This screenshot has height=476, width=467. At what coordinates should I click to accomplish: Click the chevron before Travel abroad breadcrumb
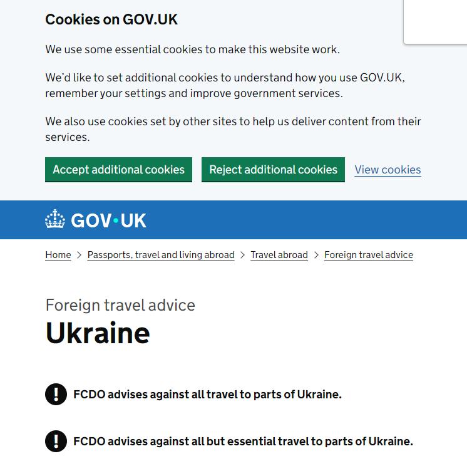(242, 255)
